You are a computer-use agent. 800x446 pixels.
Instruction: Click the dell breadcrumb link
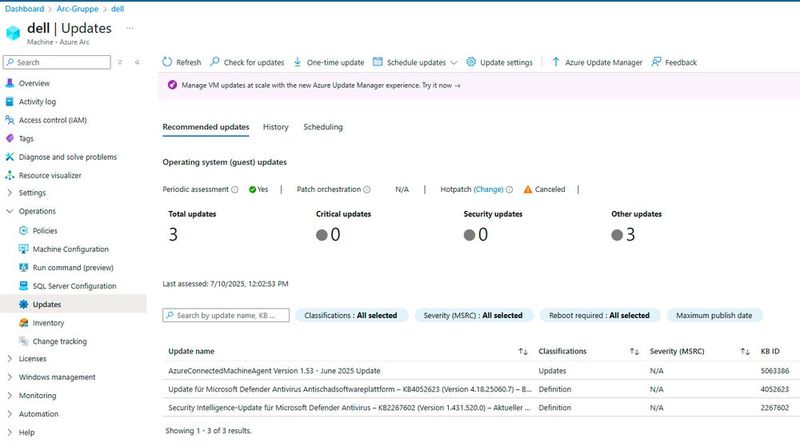point(117,9)
